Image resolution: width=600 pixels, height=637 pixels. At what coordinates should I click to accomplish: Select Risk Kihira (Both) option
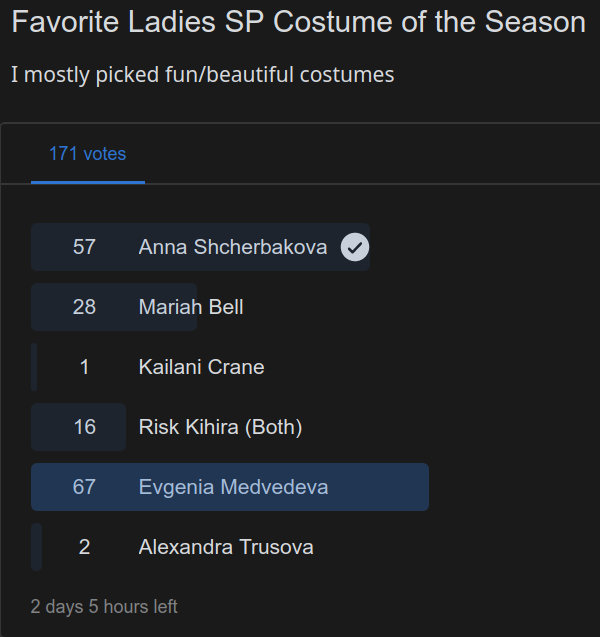click(x=220, y=427)
